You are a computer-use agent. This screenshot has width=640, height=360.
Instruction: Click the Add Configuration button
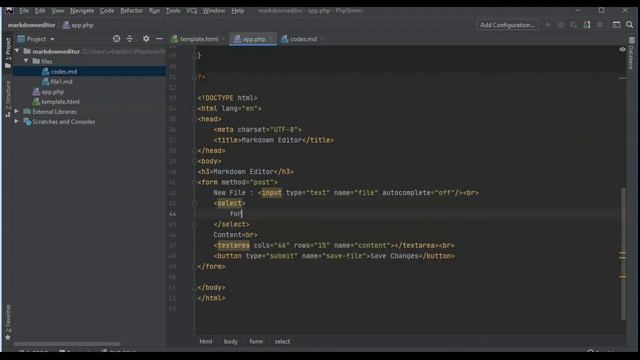[507, 25]
